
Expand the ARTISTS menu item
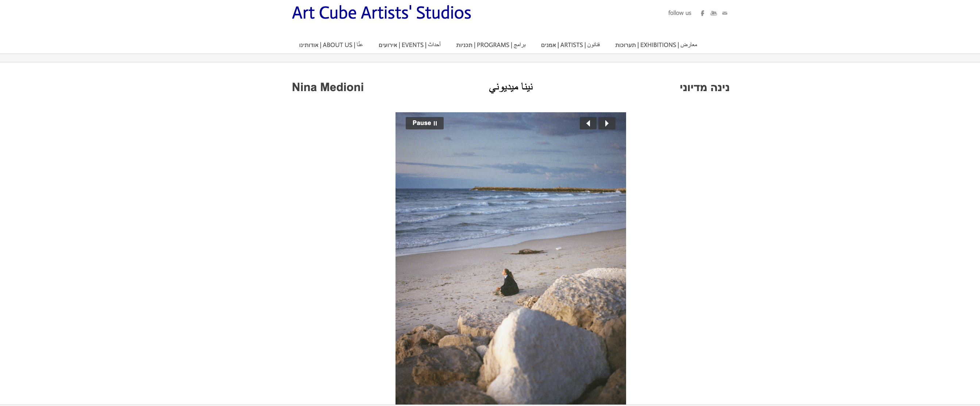point(570,45)
